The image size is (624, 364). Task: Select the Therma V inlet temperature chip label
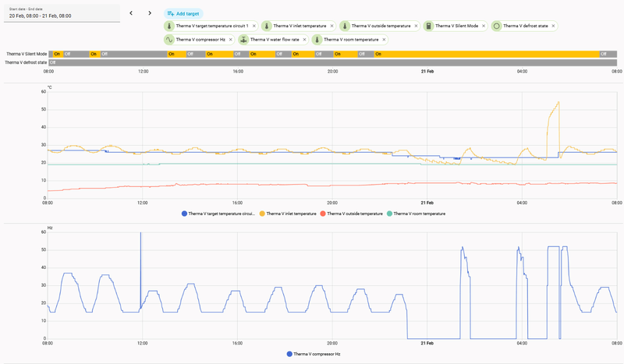point(300,26)
